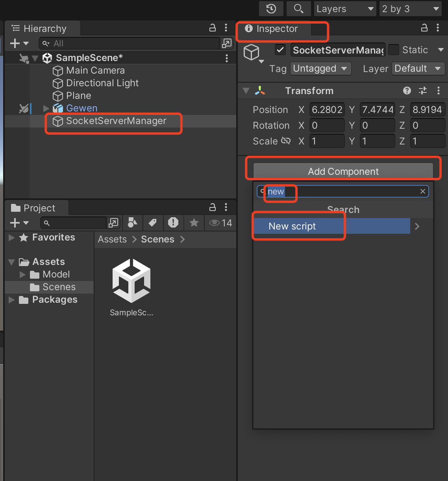
Task: Open the 2 by 3 layout dropdown
Action: coord(410,9)
